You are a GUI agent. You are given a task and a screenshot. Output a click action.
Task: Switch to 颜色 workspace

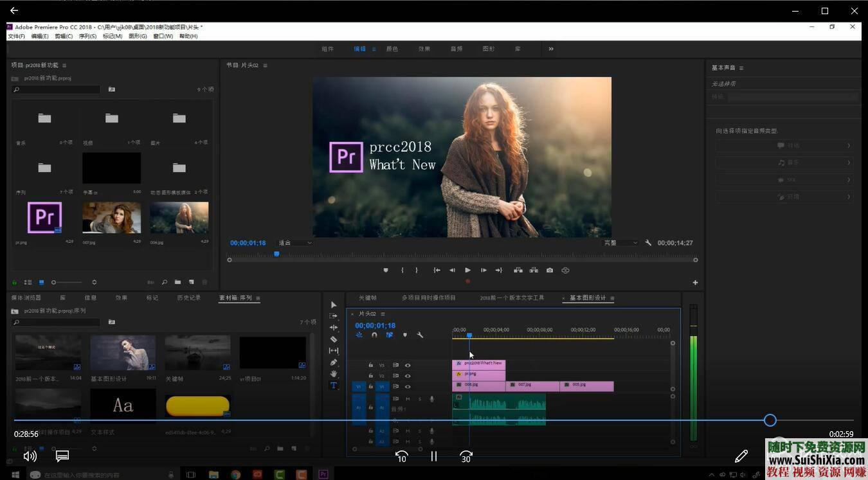[392, 49]
